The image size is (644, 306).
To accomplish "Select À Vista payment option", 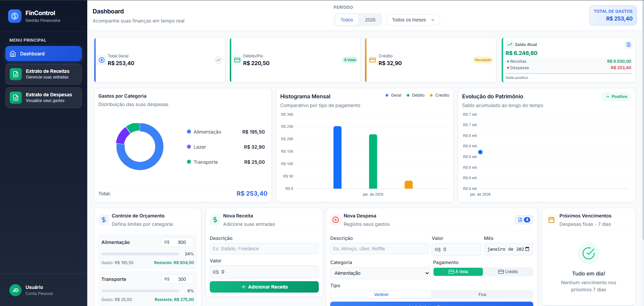I will click(458, 272).
